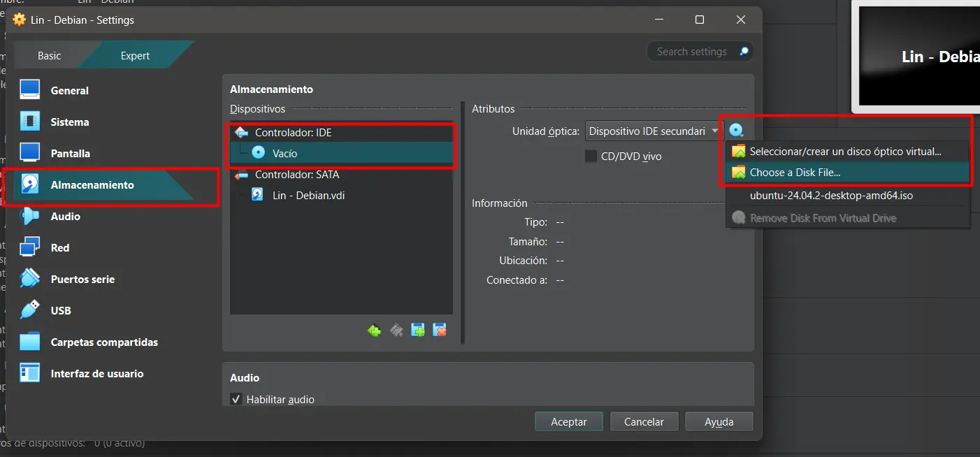Open the USB settings section
The width and height of the screenshot is (980, 457).
click(61, 311)
